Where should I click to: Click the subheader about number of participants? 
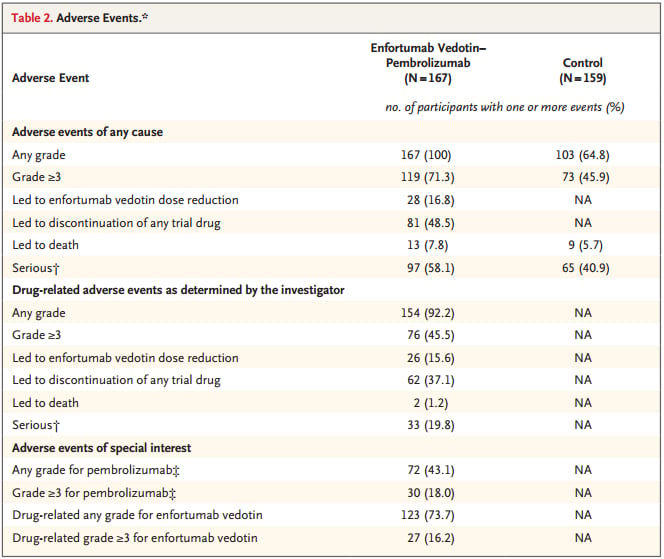[504, 108]
